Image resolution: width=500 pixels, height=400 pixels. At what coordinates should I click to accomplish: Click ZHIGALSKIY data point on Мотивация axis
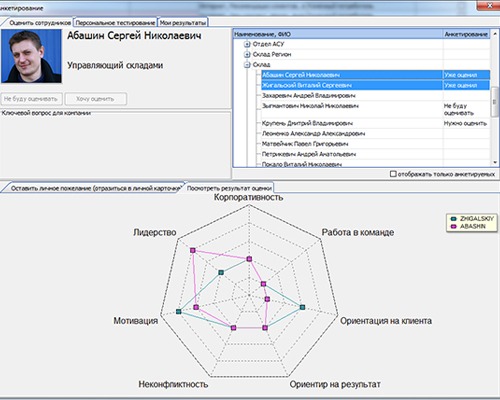[x=179, y=312]
